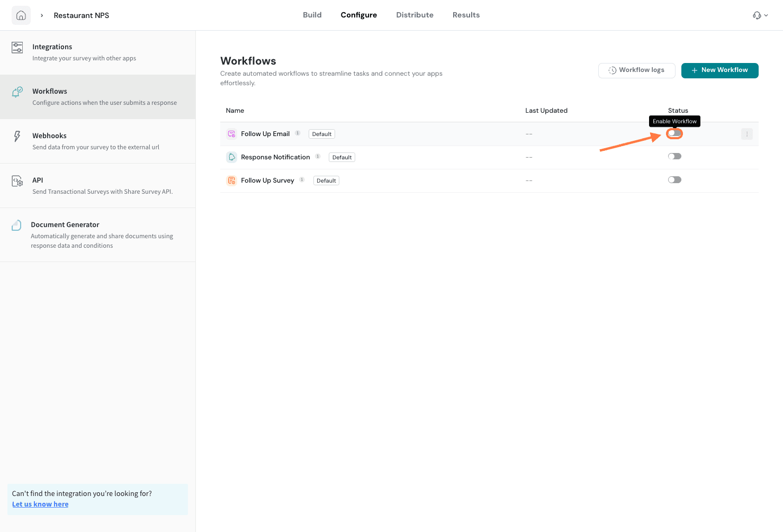Go to the Results tab
Screen dimensions: 783x532
click(466, 15)
